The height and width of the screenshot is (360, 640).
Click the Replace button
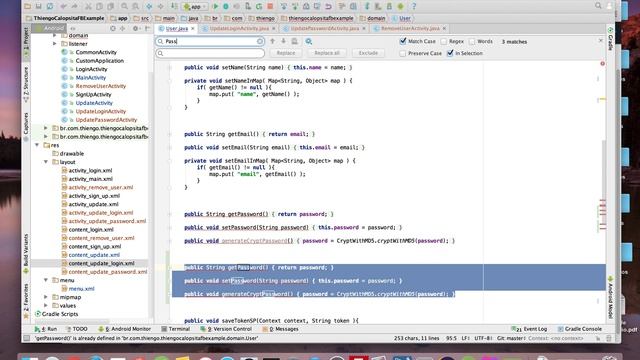286,53
